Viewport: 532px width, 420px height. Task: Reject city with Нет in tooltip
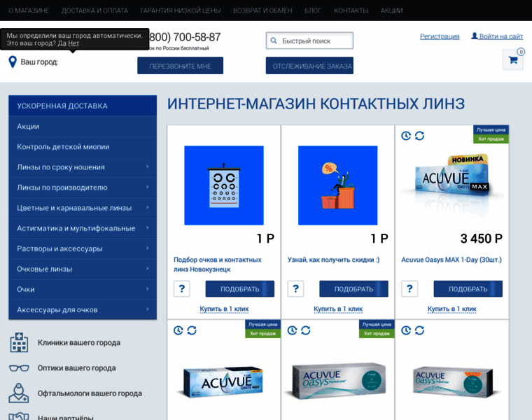click(73, 43)
